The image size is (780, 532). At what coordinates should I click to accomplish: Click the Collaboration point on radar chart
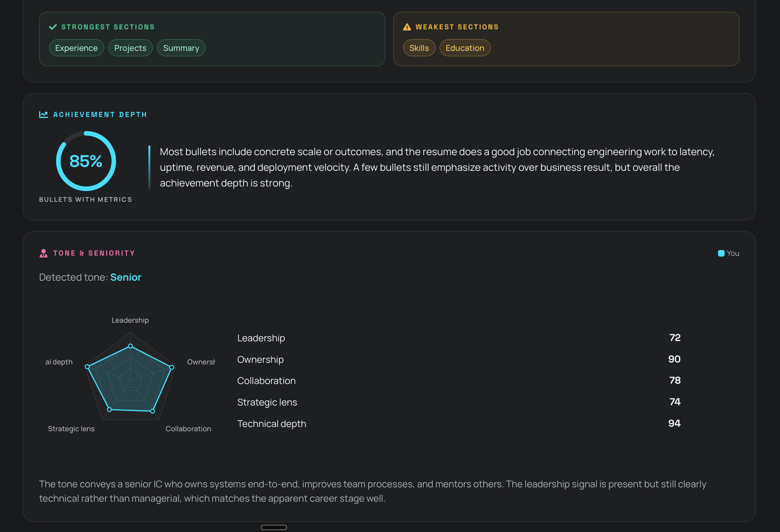[152, 411]
